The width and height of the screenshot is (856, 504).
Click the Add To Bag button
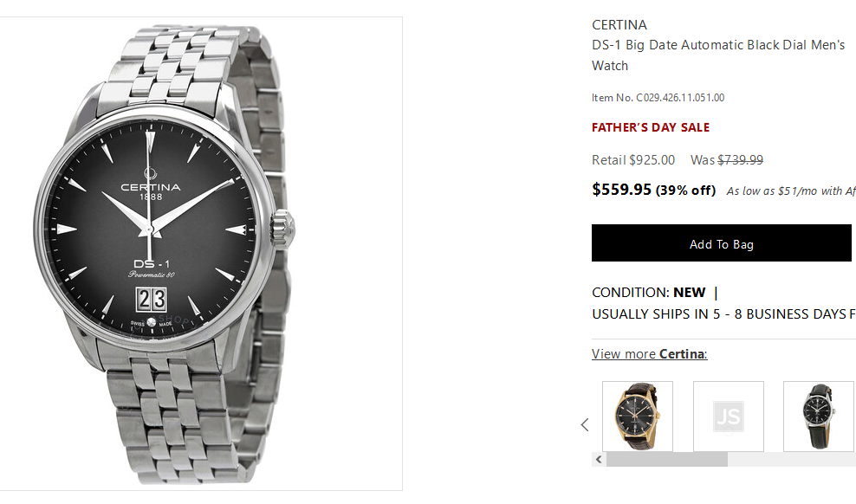point(721,243)
